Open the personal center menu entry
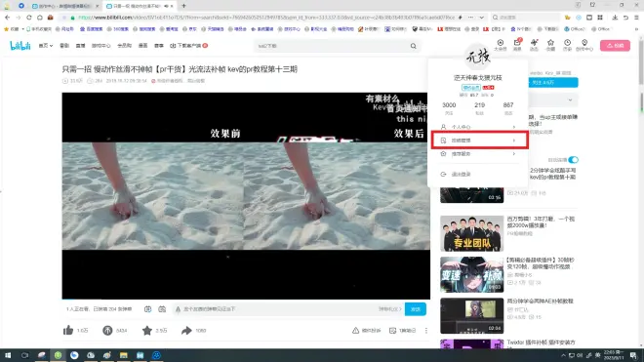Screen dimensions: 644x362 pos(478,127)
